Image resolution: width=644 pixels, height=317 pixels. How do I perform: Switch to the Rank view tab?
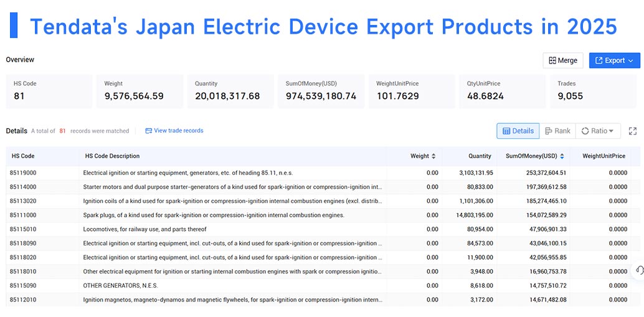pos(557,131)
